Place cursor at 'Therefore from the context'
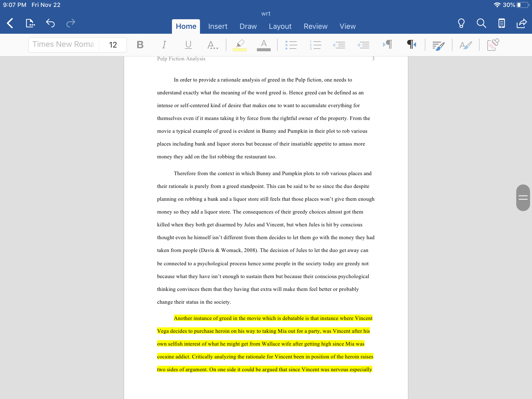This screenshot has width=532, height=399. [204, 173]
